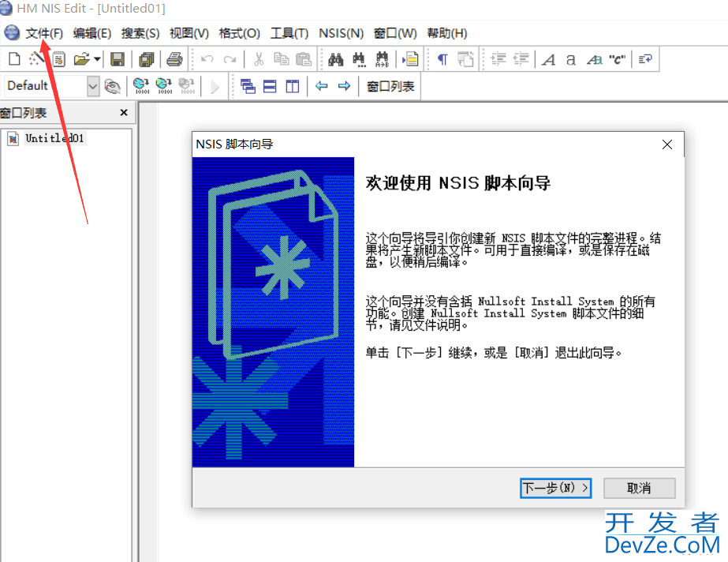
Task: Go to next window right arrow
Action: coord(344,86)
